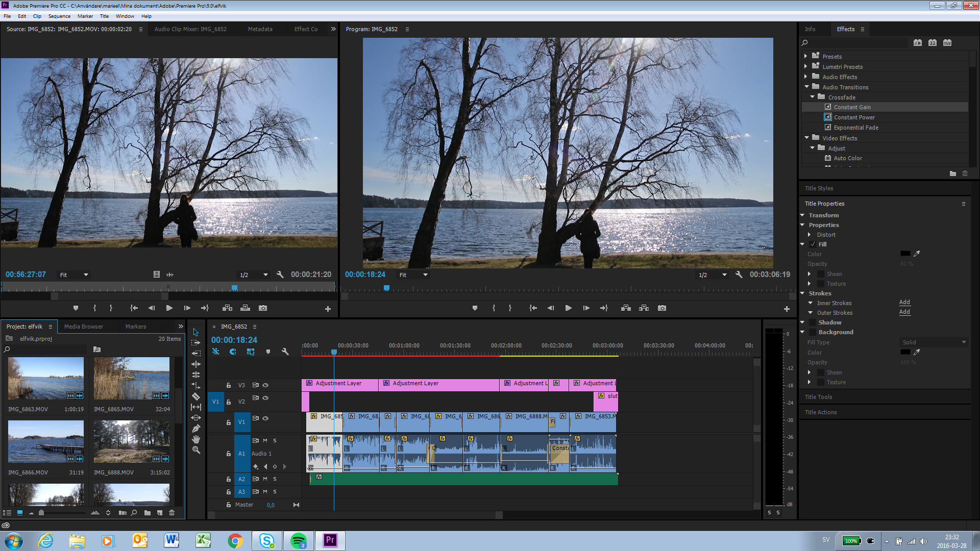Switch to the Info tab
This screenshot has width=980, height=551.
coord(810,29)
